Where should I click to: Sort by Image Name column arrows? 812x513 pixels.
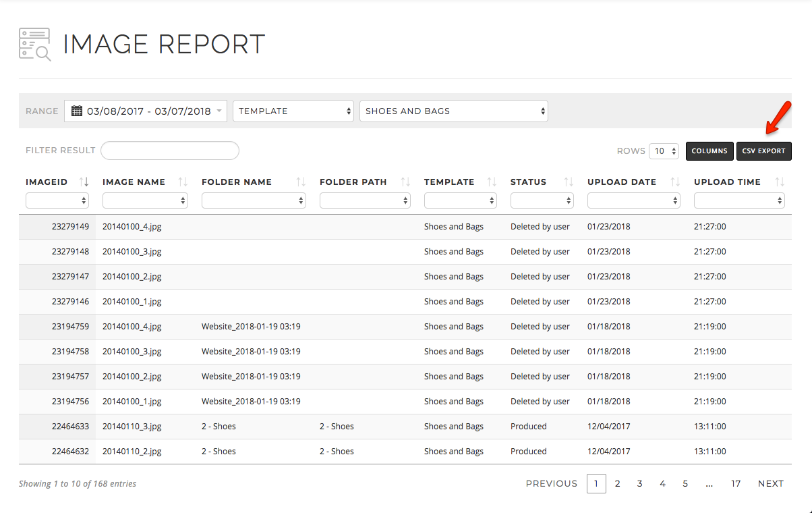183,182
